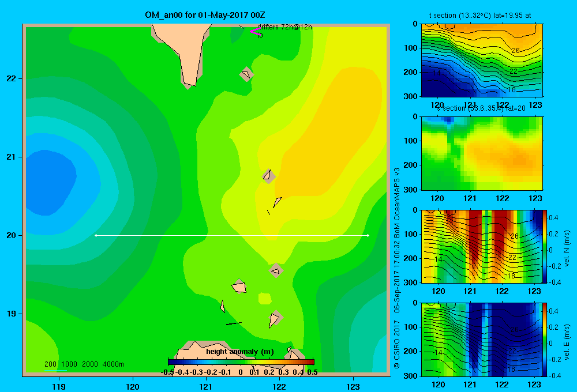Click the right endpoint of the white transect line
The width and height of the screenshot is (577, 392).
coord(368,235)
